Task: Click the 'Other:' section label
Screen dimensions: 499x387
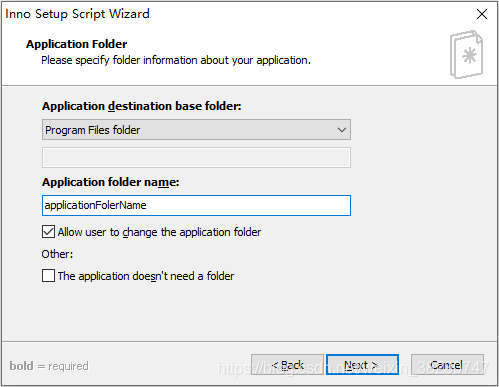Action: tap(57, 254)
